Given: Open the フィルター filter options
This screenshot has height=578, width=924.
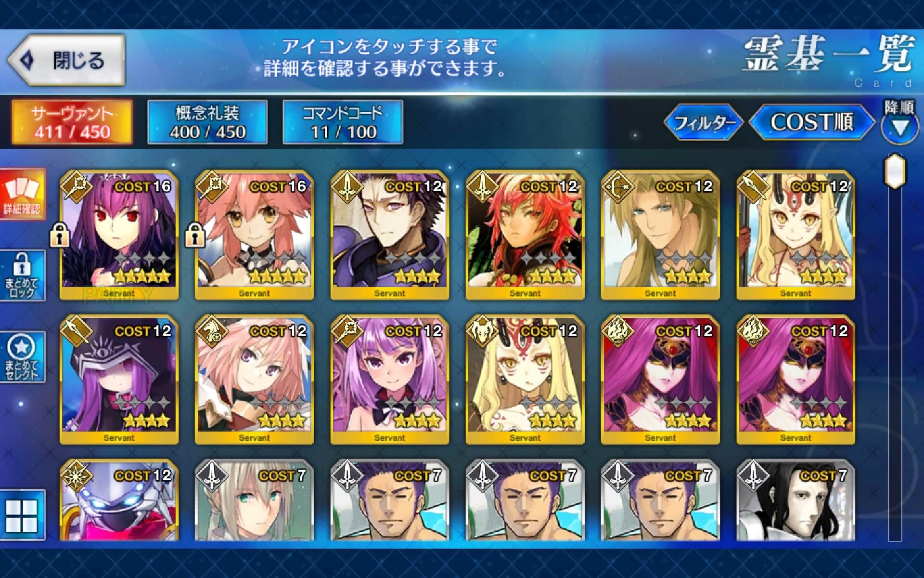Looking at the screenshot, I should click(704, 122).
